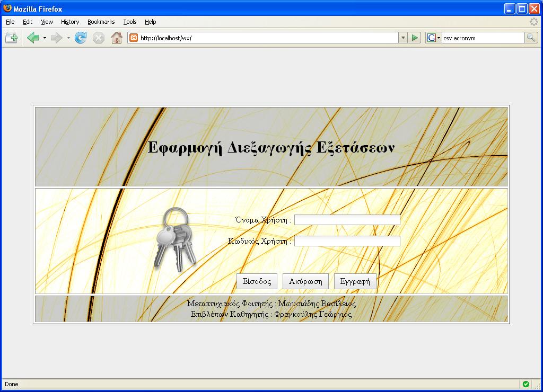Image resolution: width=543 pixels, height=392 pixels.
Task: Go back with the green arrow
Action: [33, 38]
